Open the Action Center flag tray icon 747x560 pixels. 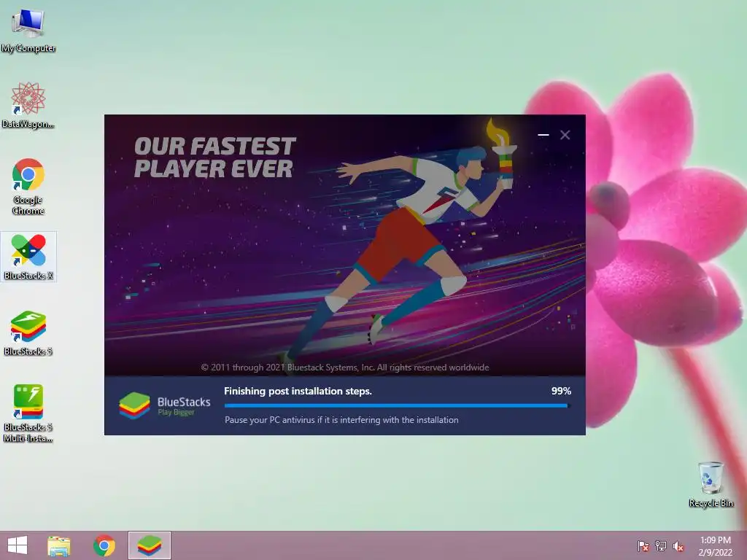pos(643,546)
